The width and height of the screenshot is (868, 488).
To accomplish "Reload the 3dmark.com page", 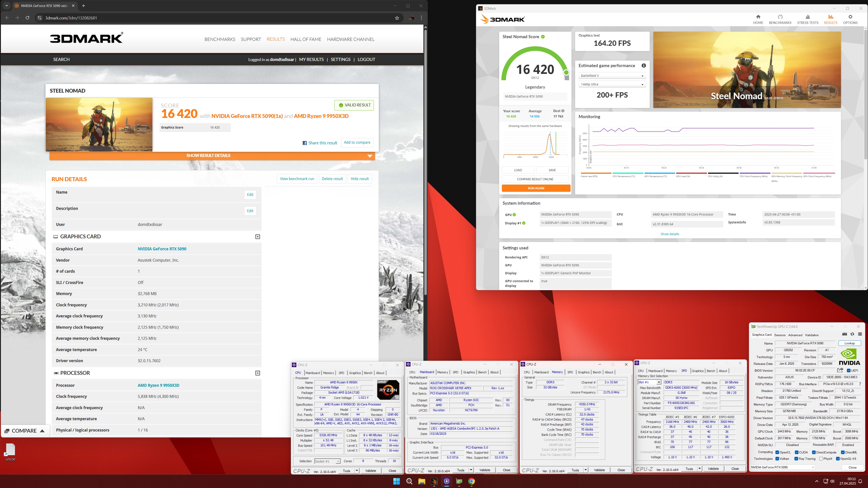I will (x=28, y=18).
